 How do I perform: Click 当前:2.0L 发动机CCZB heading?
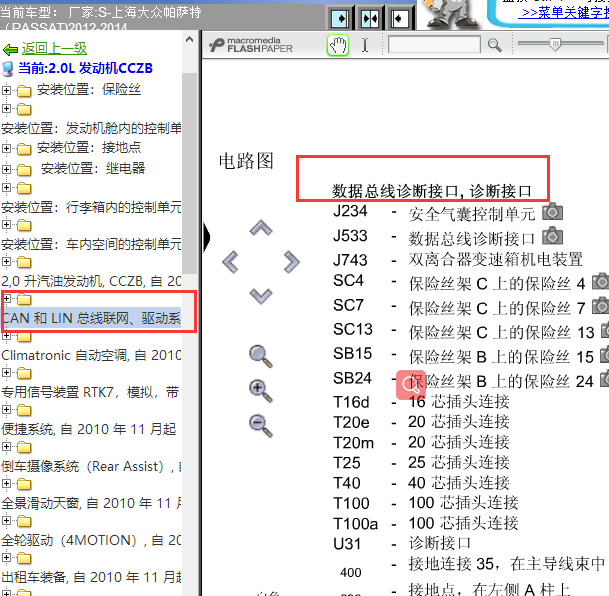(x=85, y=68)
